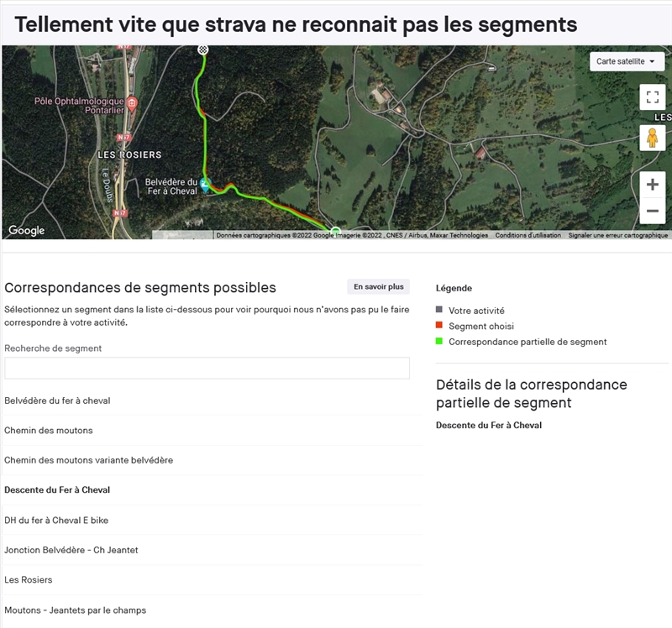Select Chemin des moutons variante belvédère

click(x=213, y=460)
